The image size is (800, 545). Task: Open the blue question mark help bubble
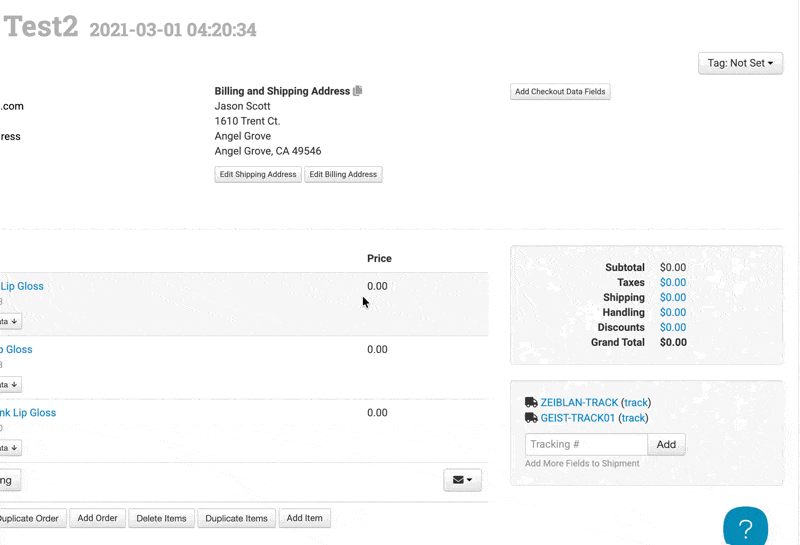click(745, 528)
